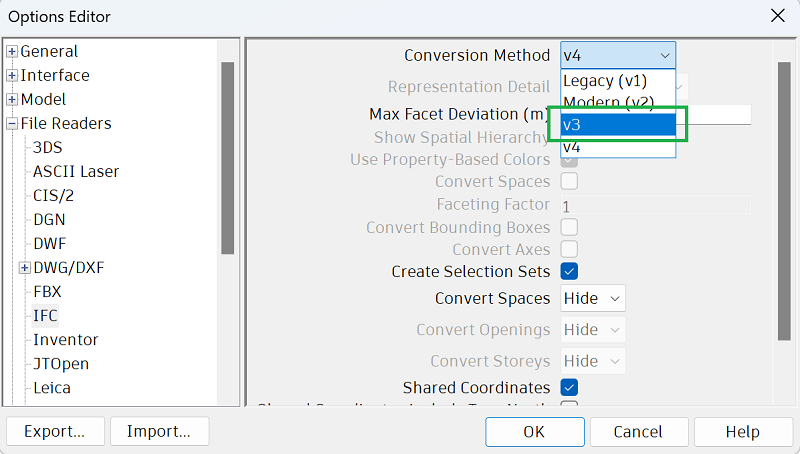Uncheck the Shared Coordinates checkbox
Viewport: 800px width, 454px height.
point(569,387)
